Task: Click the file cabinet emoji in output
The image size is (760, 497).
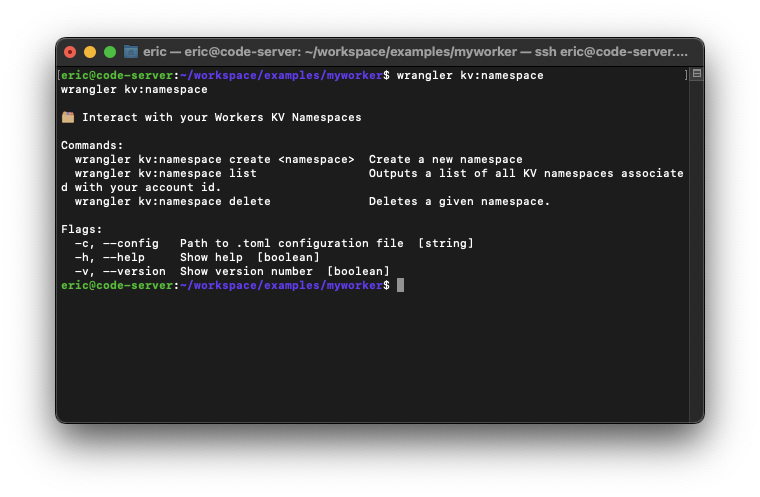Action: tap(68, 117)
